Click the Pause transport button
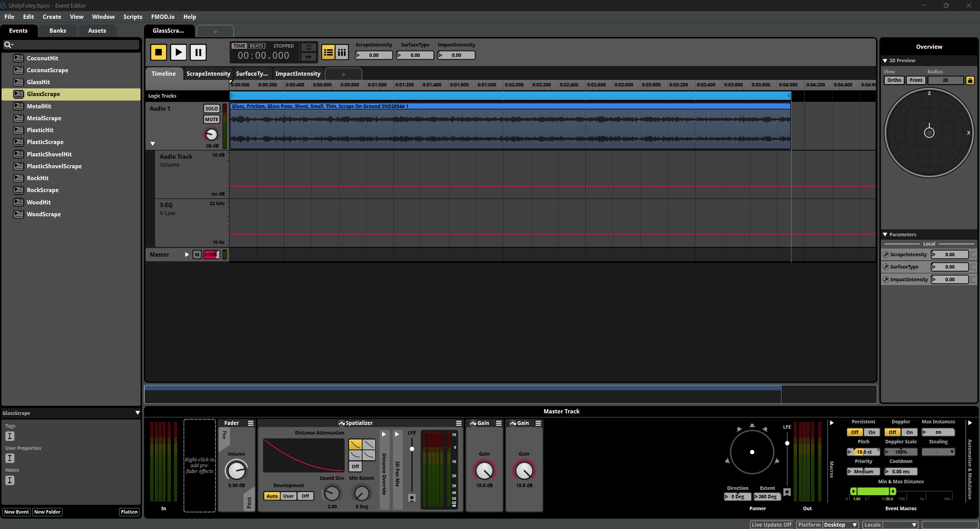This screenshot has height=529, width=980. pos(198,52)
